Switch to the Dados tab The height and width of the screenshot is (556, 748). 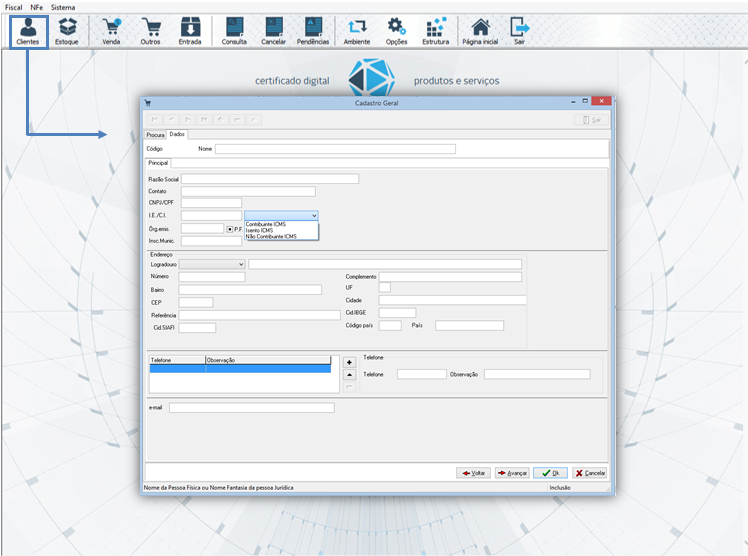(x=177, y=134)
